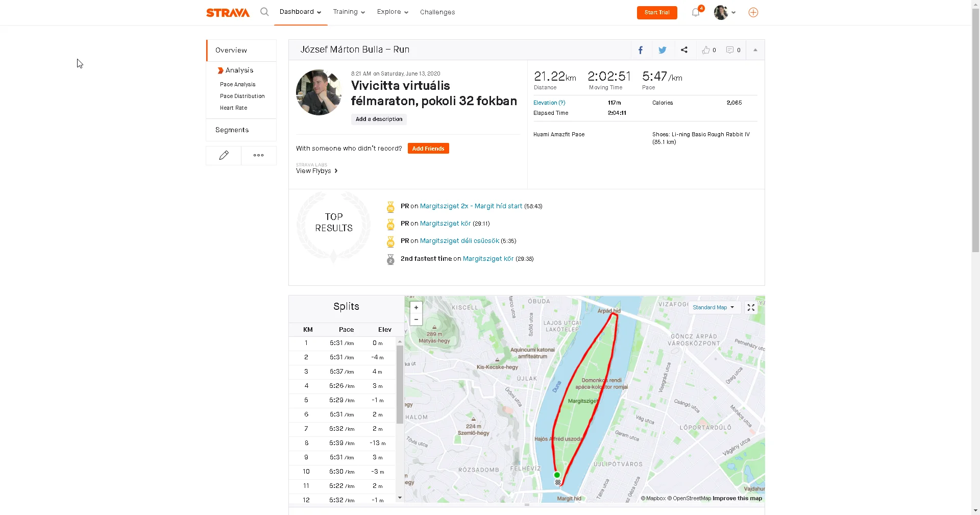Screen dimensions: 980x515
Task: Open the three-dots more actions menu
Action: [x=259, y=155]
